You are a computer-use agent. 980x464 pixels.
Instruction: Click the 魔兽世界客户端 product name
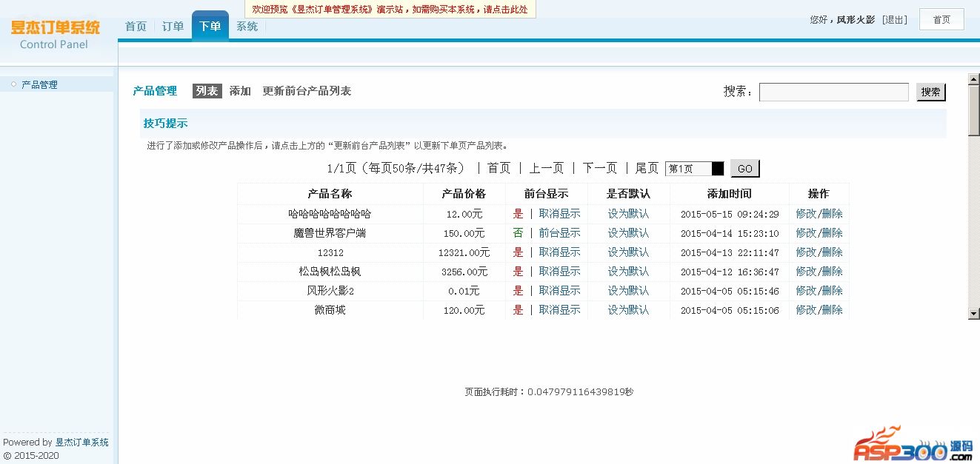(330, 233)
